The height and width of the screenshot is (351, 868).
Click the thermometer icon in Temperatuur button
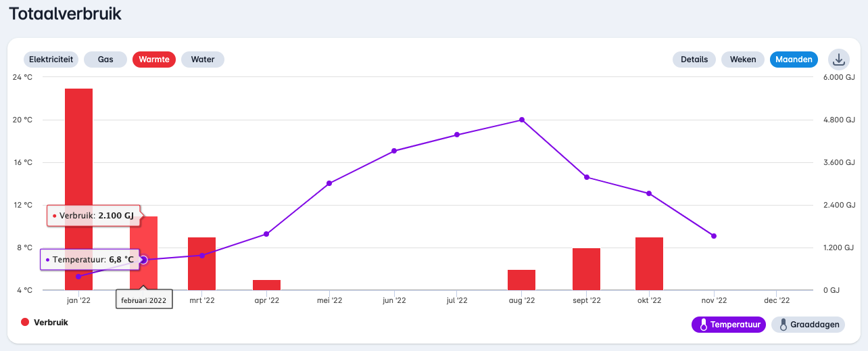click(x=703, y=325)
